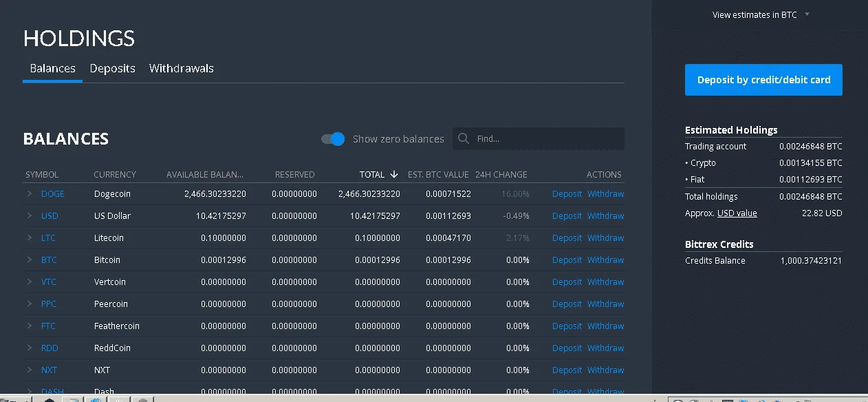
Task: Sort by the 24H CHANGE column header
Action: pyautogui.click(x=501, y=174)
